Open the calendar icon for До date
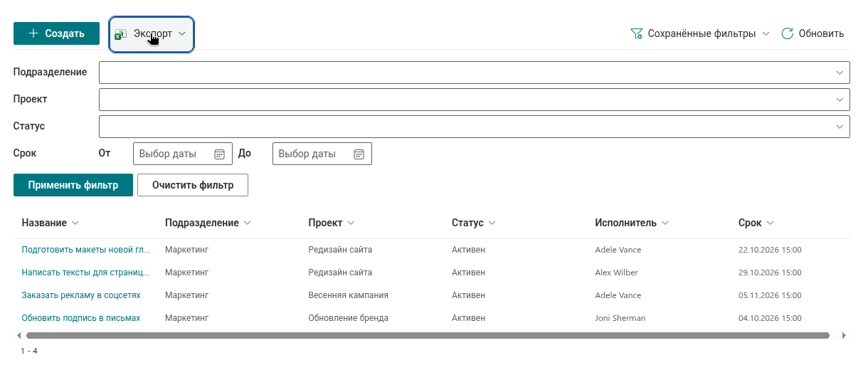The image size is (868, 370). tap(359, 154)
